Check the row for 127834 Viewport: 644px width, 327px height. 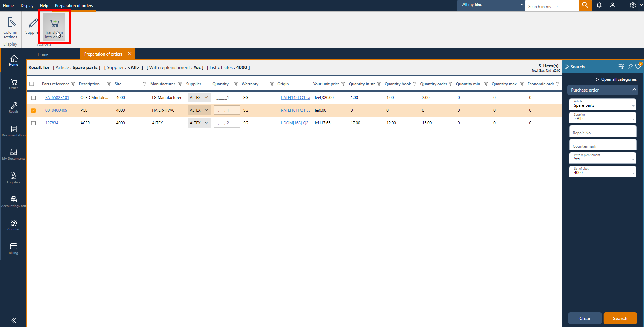point(33,123)
